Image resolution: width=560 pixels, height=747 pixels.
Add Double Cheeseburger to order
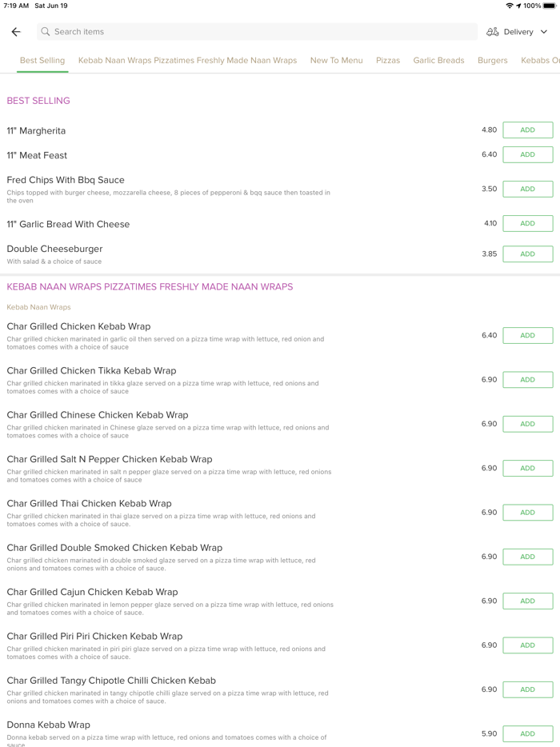(527, 254)
